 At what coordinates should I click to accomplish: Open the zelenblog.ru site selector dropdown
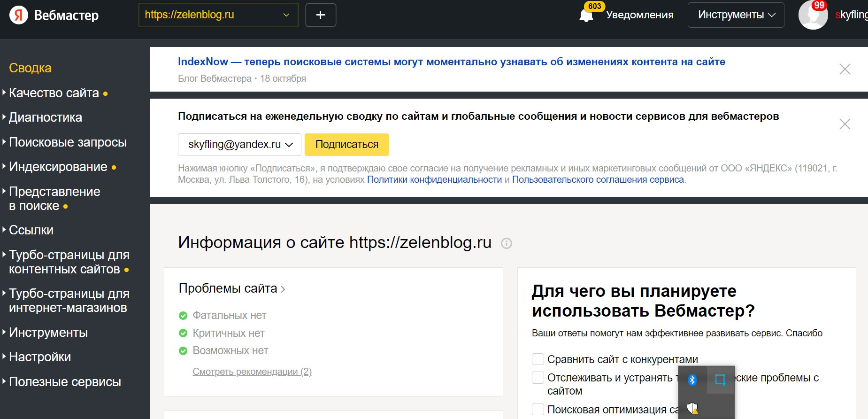click(x=218, y=15)
